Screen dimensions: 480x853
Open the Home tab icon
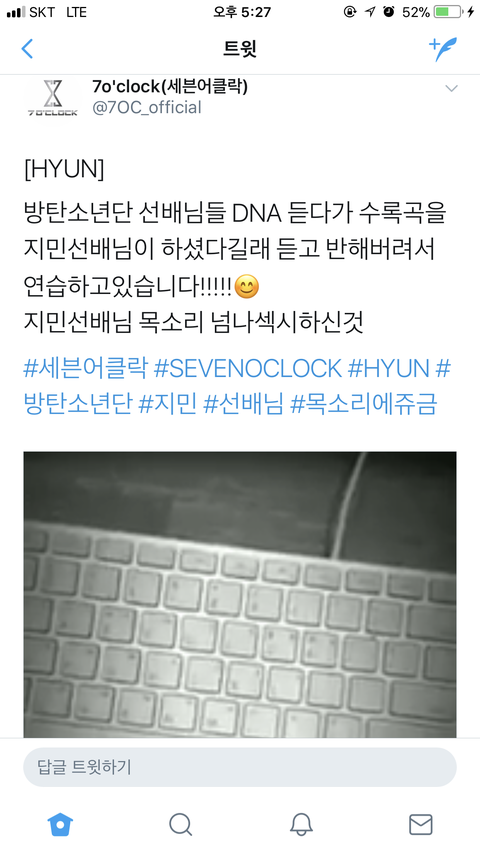coord(60,824)
